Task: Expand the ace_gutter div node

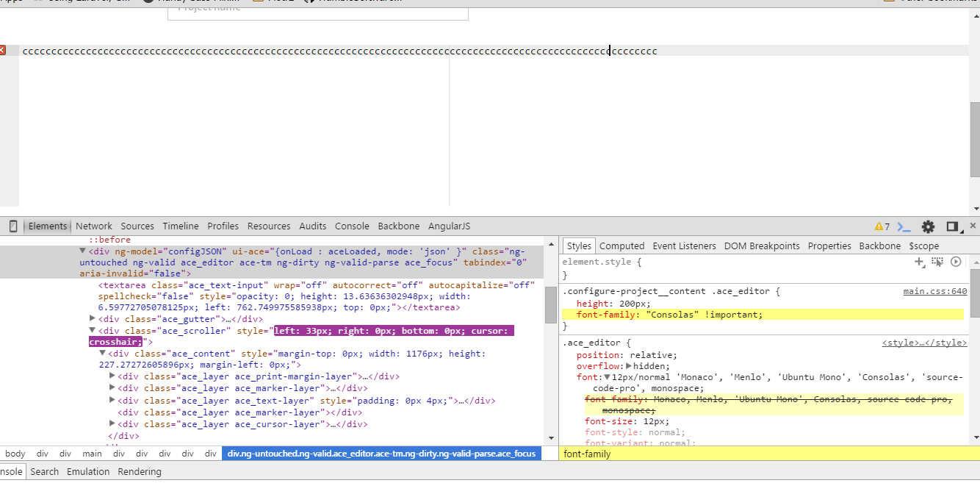Action: click(x=93, y=318)
